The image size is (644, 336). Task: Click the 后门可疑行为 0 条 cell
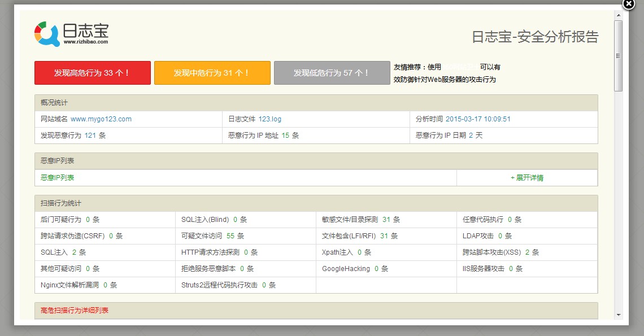point(105,220)
